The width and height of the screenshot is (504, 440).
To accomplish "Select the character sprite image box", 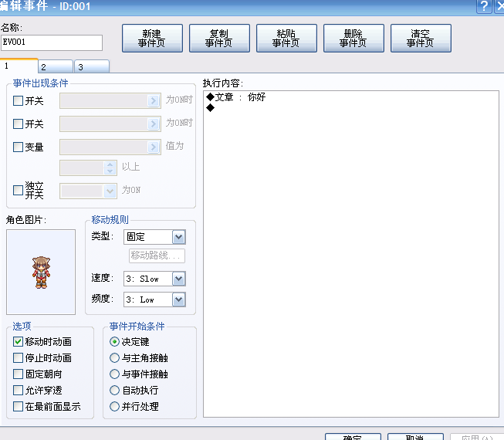I will pos(41,272).
